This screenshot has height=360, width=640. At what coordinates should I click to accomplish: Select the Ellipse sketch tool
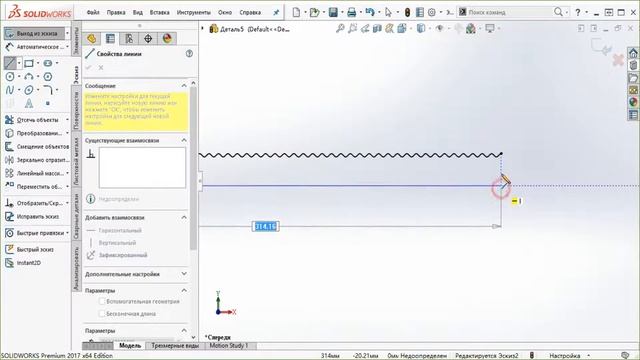(29, 90)
